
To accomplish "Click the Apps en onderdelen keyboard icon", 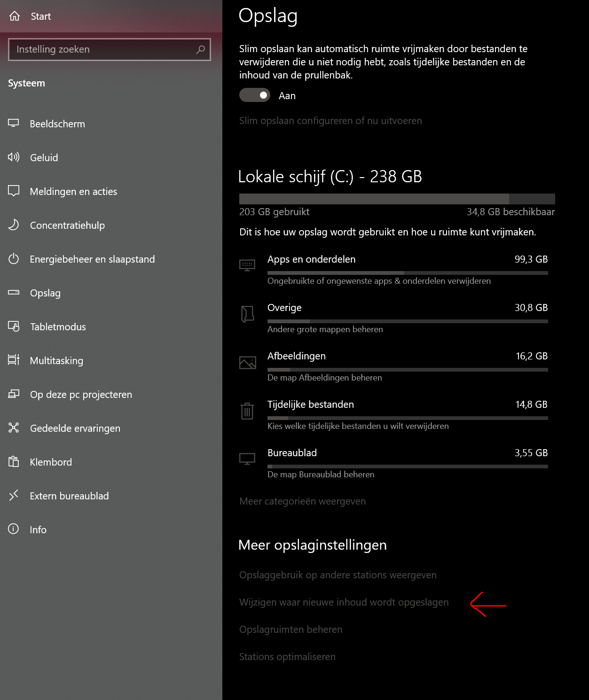I will coord(247,265).
